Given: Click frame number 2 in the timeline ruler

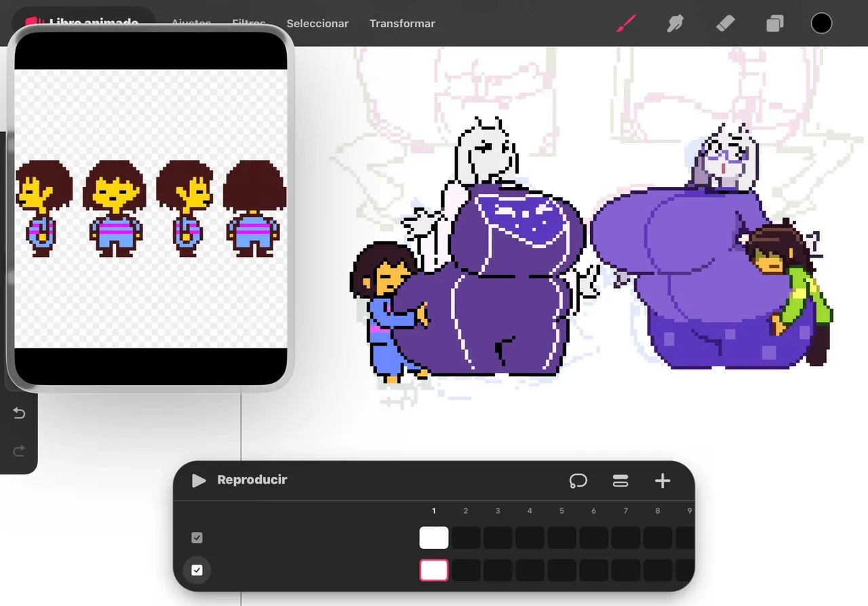Looking at the screenshot, I should (x=466, y=511).
